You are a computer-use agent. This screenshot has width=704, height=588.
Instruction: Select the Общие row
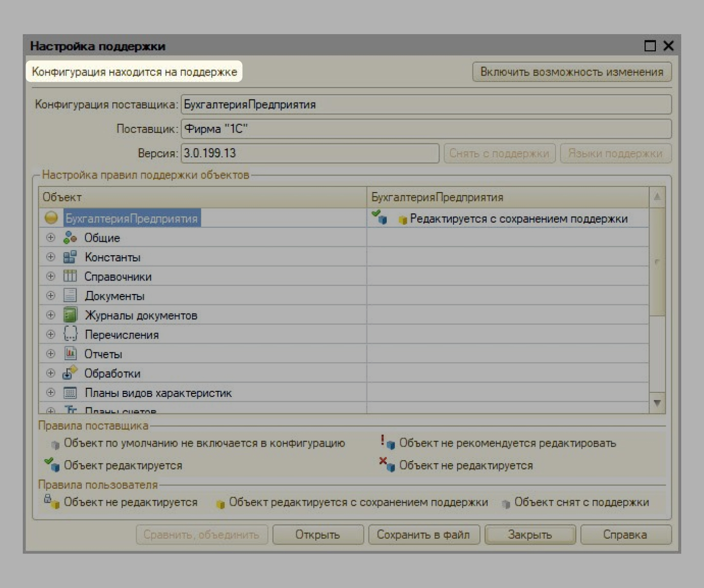(344, 238)
